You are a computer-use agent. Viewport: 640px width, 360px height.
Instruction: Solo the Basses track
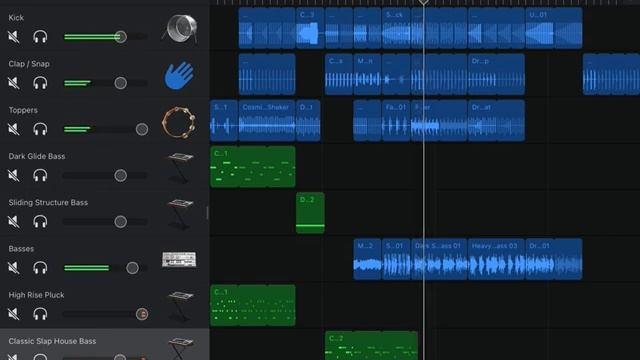(x=40, y=268)
